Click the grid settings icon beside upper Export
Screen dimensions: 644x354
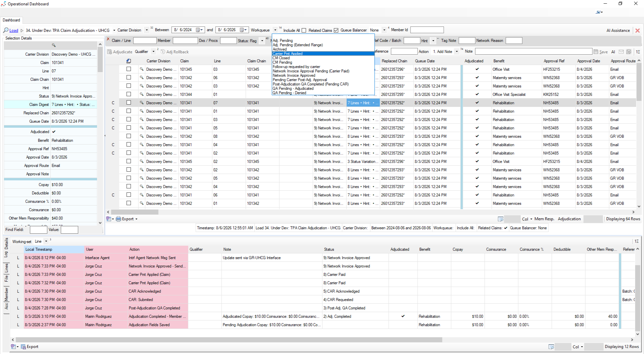(109, 219)
